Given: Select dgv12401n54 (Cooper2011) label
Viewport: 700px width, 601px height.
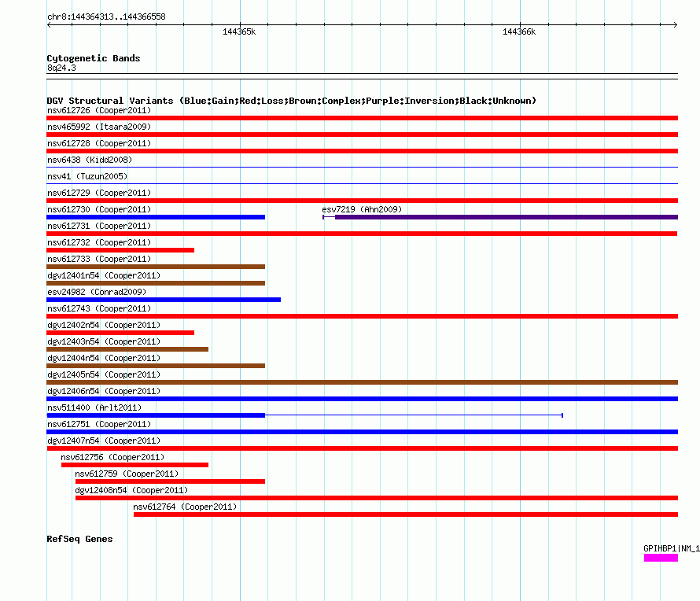Looking at the screenshot, I should 104,275.
